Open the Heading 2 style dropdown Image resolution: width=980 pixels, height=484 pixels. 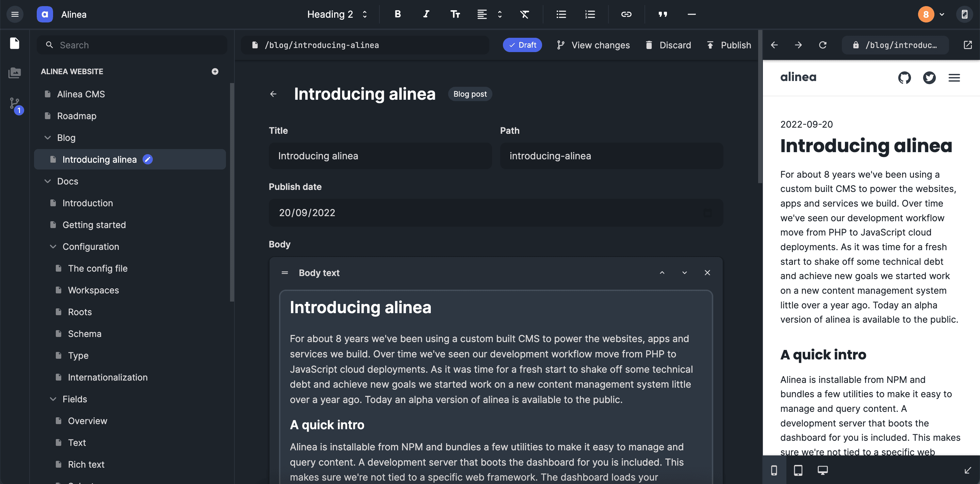coord(337,14)
